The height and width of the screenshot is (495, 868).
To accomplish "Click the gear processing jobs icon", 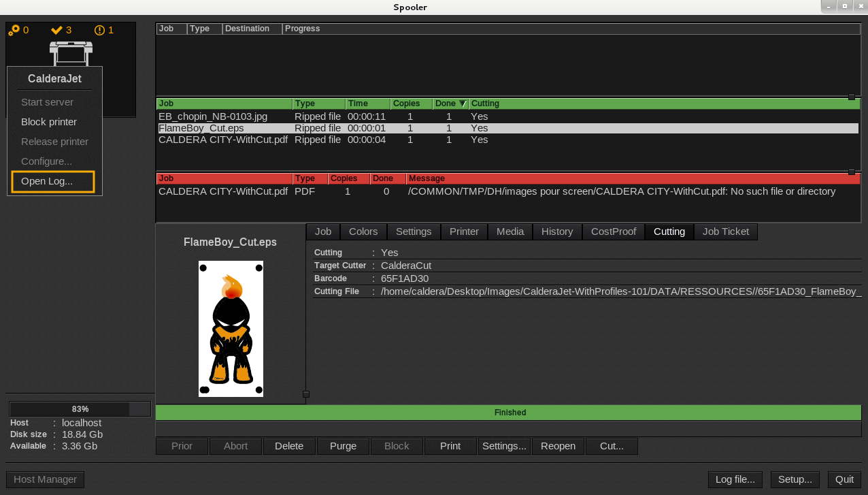I will pyautogui.click(x=14, y=31).
